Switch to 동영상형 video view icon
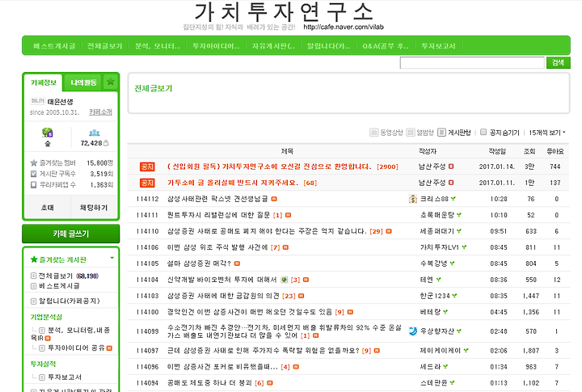The width and height of the screenshot is (582, 392). coord(373,133)
